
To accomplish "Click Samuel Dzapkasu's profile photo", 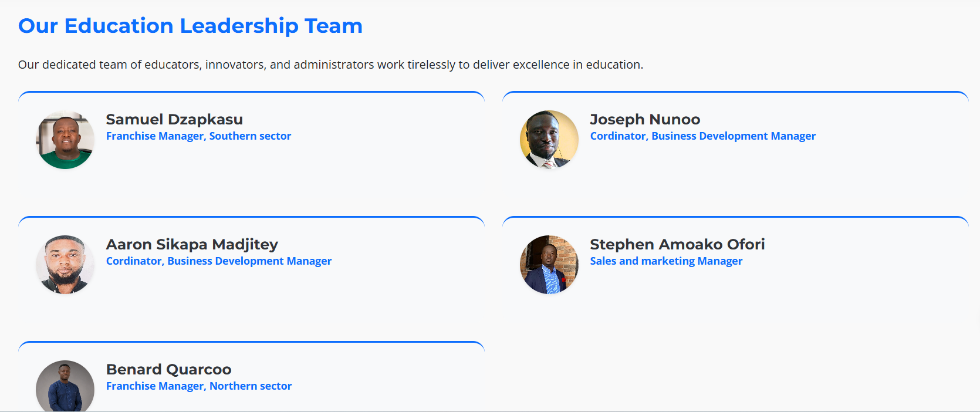I will [x=65, y=140].
